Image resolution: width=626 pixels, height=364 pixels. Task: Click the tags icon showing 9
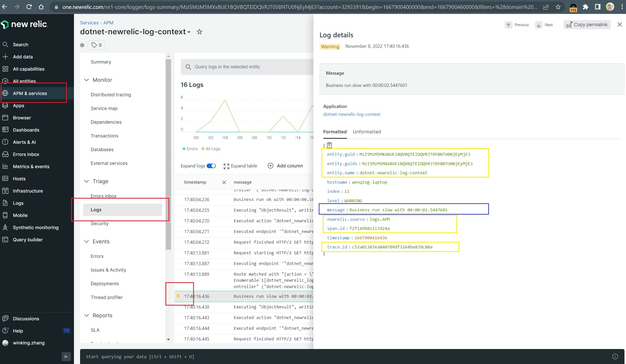click(x=96, y=45)
